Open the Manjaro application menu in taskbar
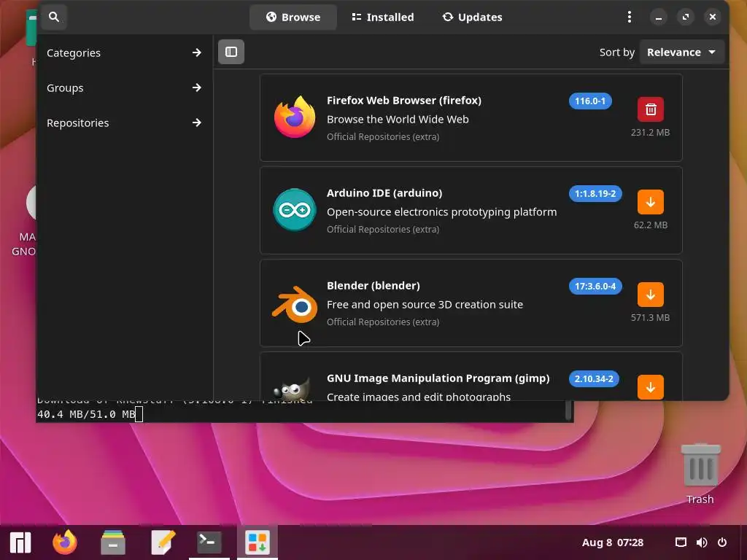Screen dimensions: 747x560 click(20, 542)
